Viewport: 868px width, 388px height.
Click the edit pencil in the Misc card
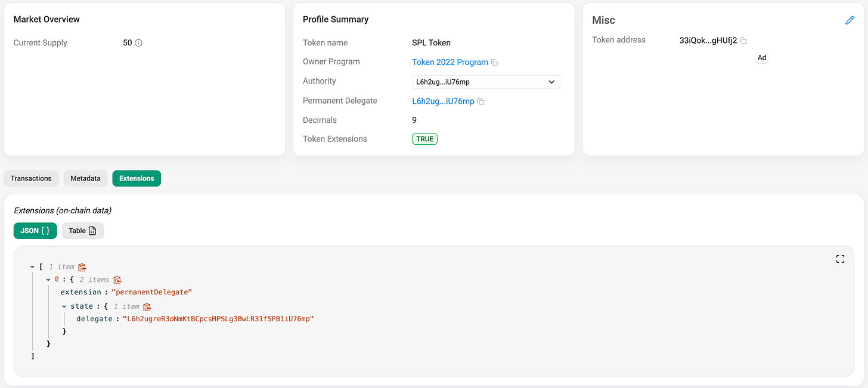point(849,20)
